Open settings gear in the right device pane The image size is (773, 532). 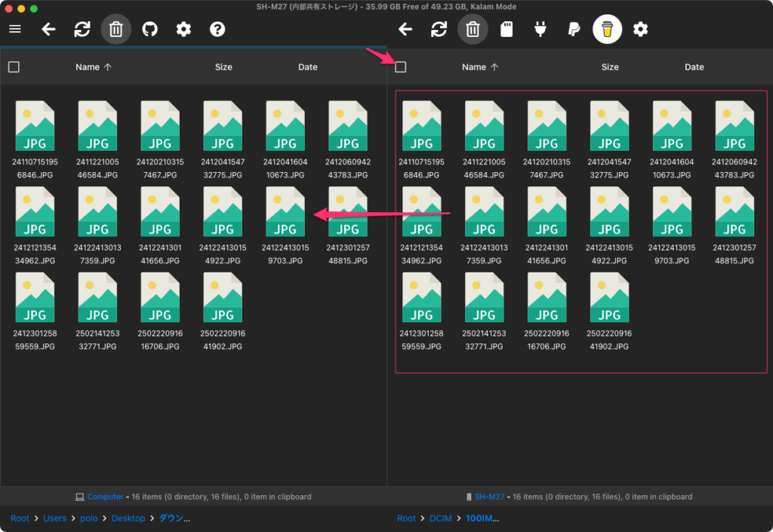pos(641,29)
